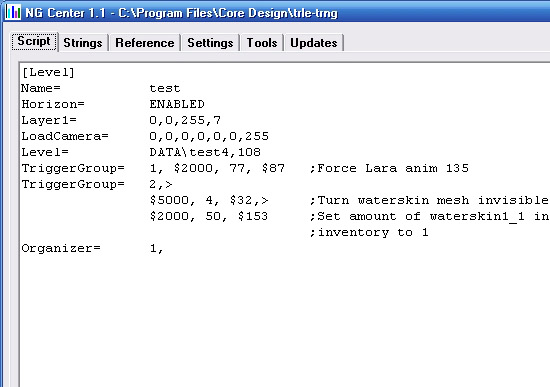Click the Turn waterskin mesh invisible comment
The width and height of the screenshot is (550, 387).
429,200
